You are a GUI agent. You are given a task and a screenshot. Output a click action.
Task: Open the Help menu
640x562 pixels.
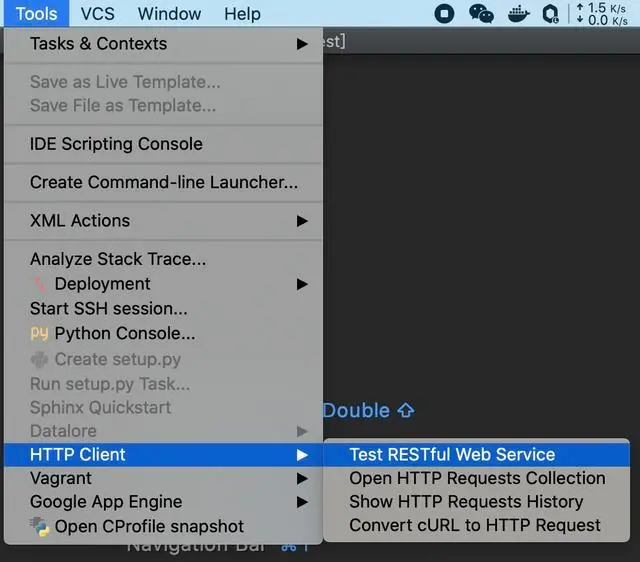tap(242, 13)
